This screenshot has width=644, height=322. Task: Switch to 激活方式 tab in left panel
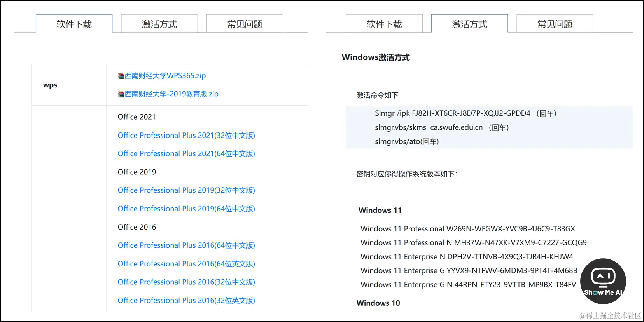[x=159, y=24]
